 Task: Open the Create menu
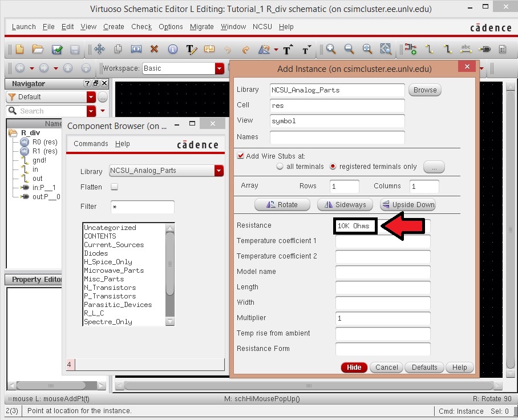[114, 27]
